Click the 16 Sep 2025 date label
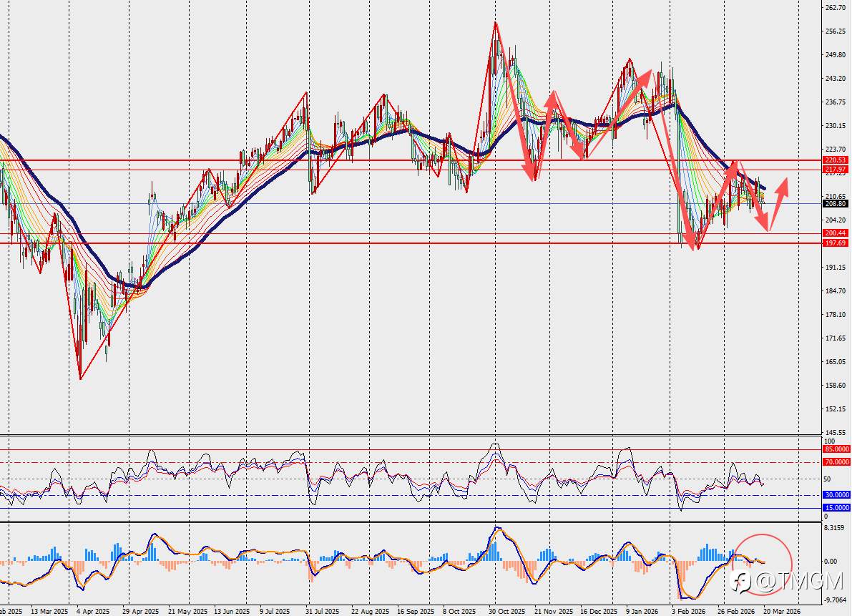 [x=416, y=611]
